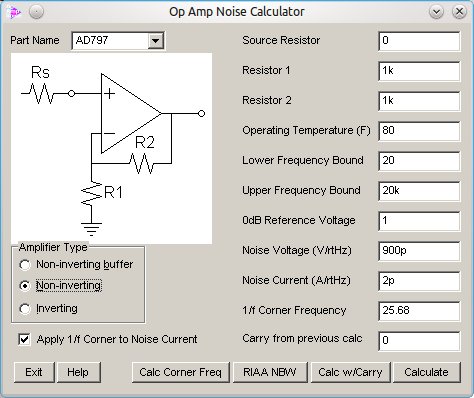Click the round pin button in title bar

pos(36,12)
